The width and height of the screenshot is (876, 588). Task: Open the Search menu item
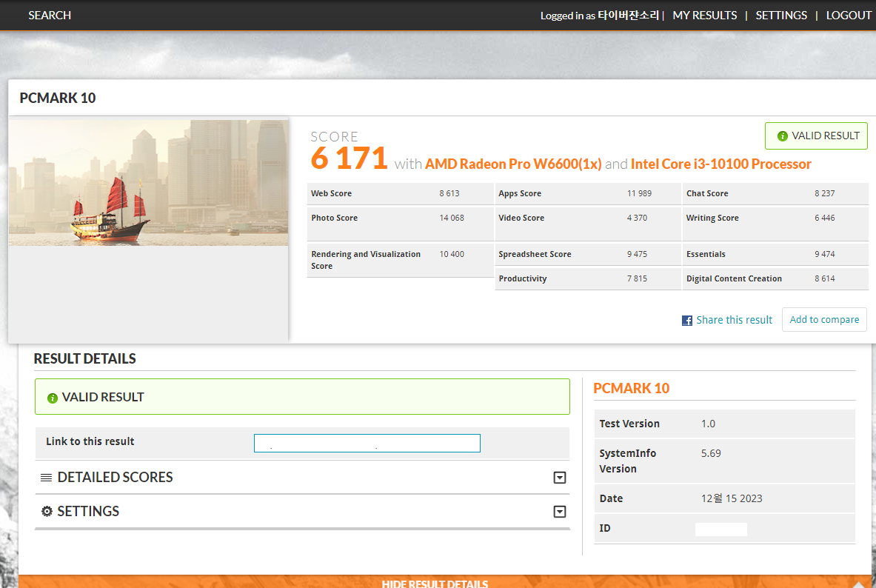point(50,15)
